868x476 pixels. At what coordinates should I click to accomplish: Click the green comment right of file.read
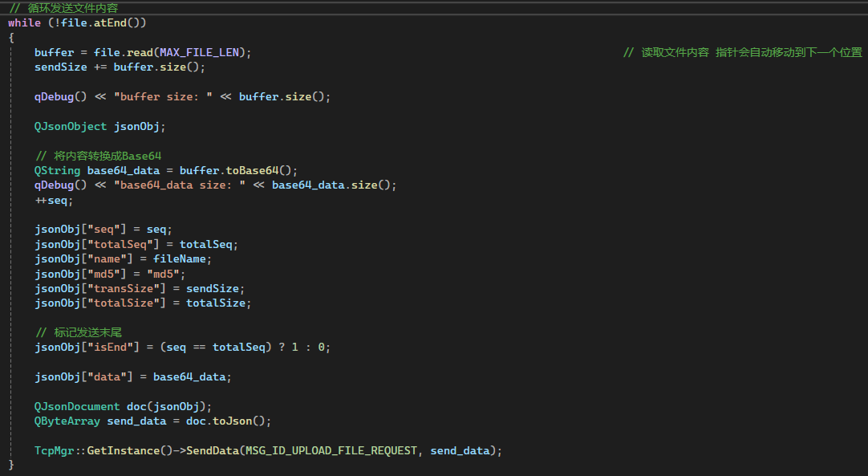tap(742, 52)
